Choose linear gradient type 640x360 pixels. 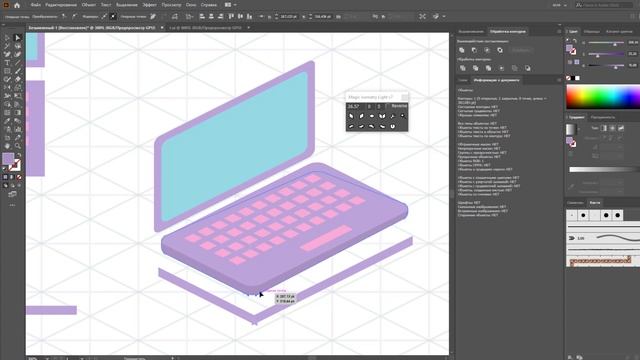point(603,128)
